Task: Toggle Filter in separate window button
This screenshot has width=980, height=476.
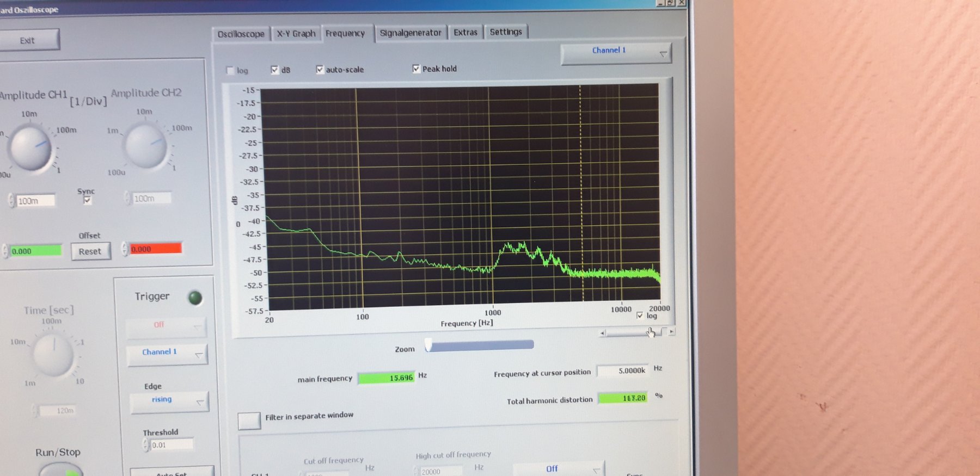Action: [x=249, y=421]
